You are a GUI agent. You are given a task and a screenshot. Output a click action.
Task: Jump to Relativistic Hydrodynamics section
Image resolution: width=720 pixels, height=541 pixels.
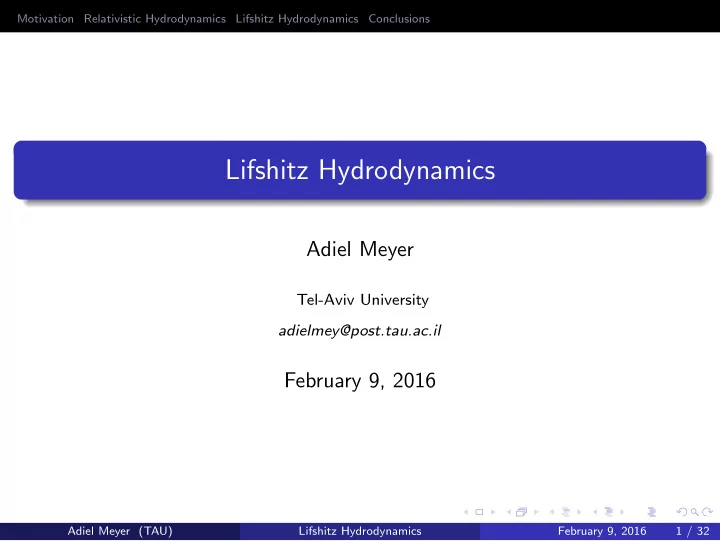coord(155,19)
